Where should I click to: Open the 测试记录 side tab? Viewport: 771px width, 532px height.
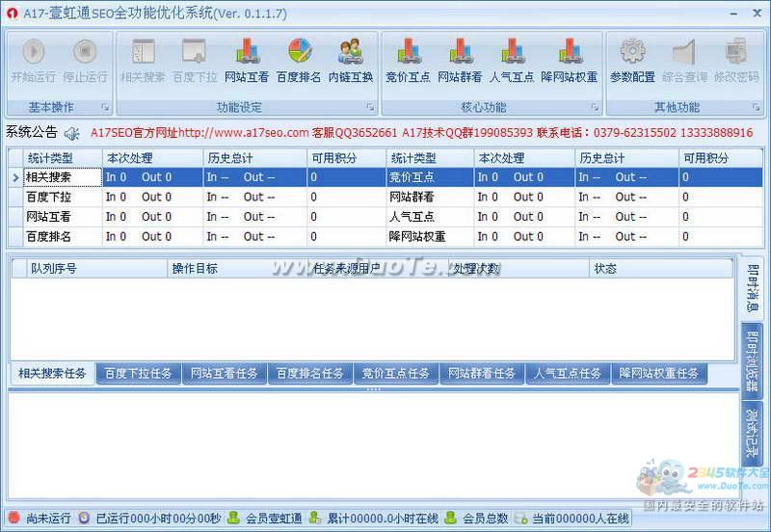[x=752, y=433]
